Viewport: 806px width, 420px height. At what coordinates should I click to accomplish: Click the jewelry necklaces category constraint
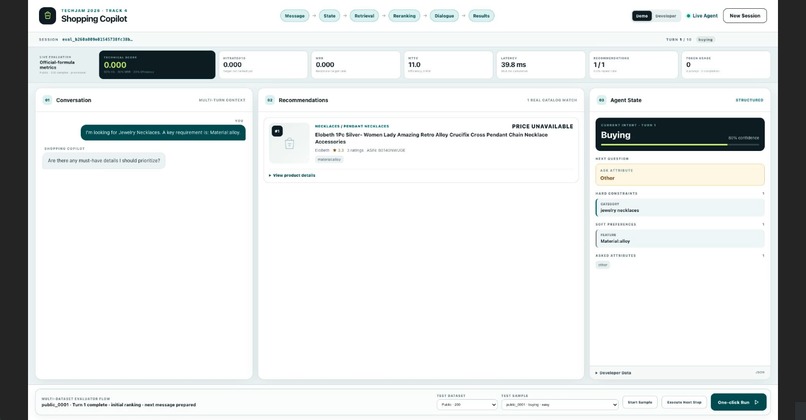coord(680,208)
